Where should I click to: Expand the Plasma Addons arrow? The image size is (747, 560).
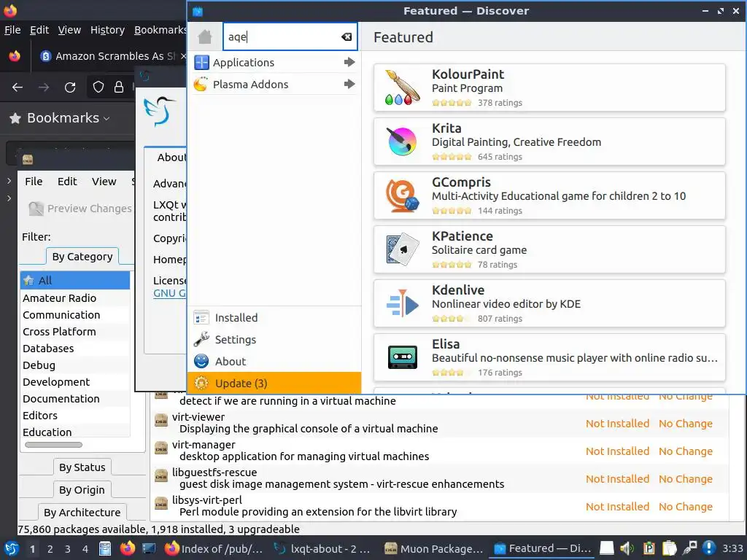point(349,85)
